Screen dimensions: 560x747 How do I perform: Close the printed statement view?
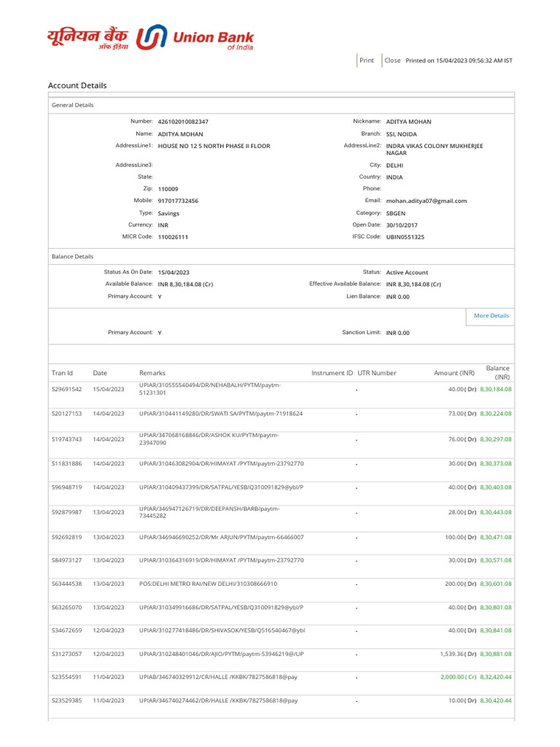pyautogui.click(x=392, y=61)
